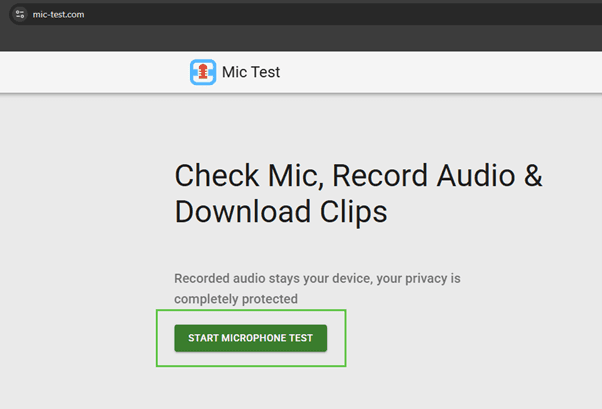This screenshot has width=602, height=409.
Task: Click the word "Clips" in the heading
Action: pos(349,212)
